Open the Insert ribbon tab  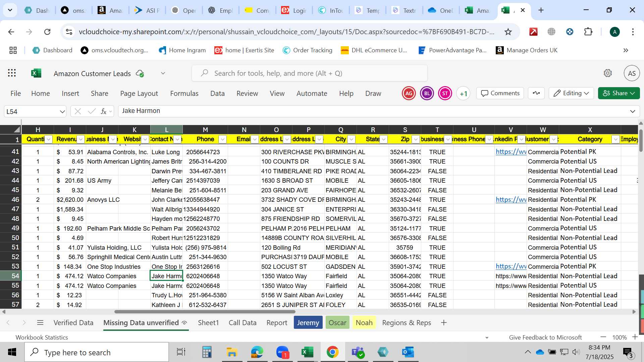click(70, 94)
